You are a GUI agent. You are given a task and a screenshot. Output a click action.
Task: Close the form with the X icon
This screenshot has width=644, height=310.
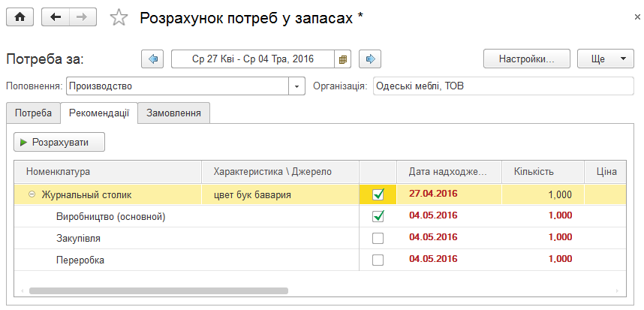point(637,17)
